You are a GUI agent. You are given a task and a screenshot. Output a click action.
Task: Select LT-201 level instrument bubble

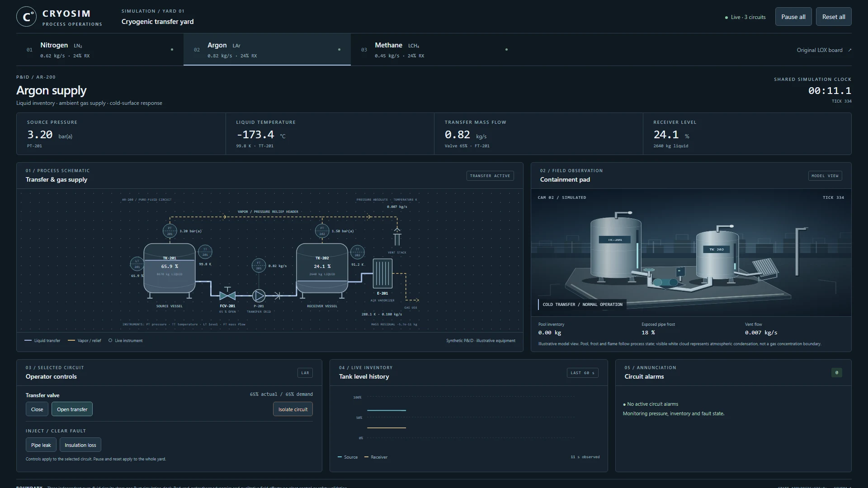(137, 264)
